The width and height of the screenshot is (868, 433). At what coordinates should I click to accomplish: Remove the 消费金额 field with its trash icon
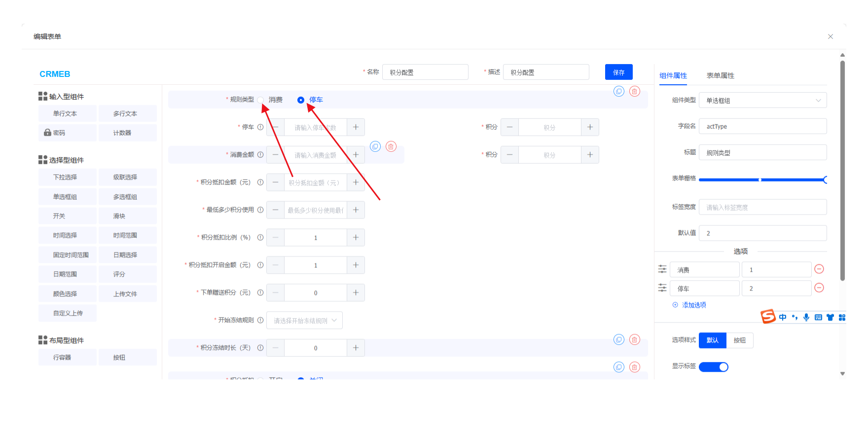[x=391, y=146]
